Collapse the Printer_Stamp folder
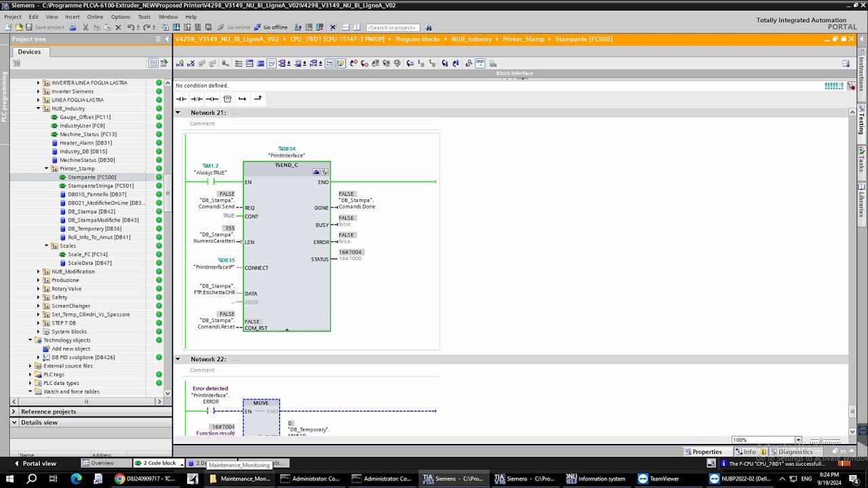Screen dimensions: 868x488 pos(47,169)
